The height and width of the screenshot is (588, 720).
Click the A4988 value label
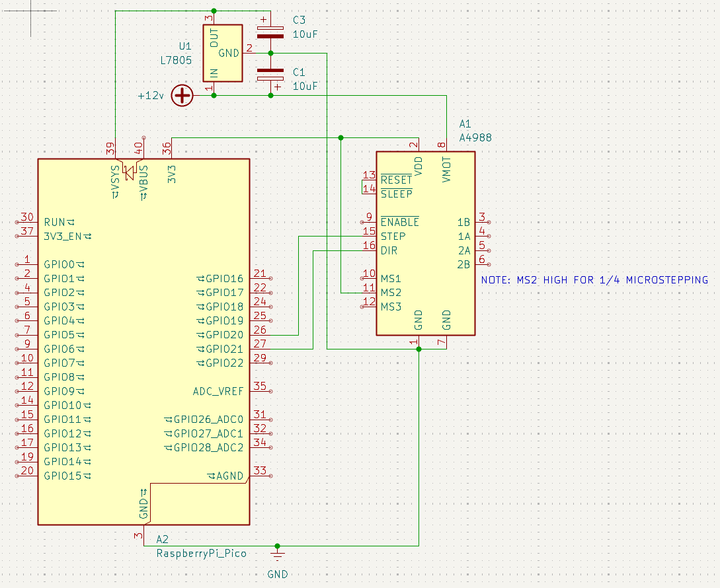(x=475, y=137)
